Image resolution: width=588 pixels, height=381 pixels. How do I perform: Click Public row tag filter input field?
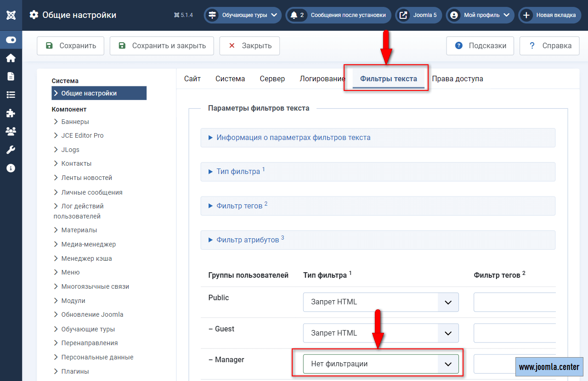click(x=514, y=302)
